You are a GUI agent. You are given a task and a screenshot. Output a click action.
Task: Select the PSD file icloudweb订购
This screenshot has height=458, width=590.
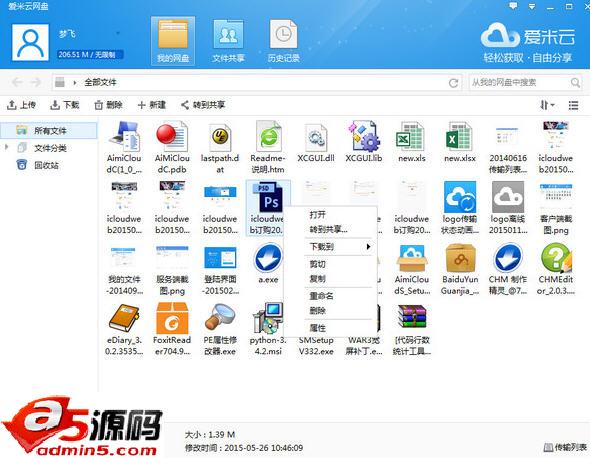pos(267,208)
